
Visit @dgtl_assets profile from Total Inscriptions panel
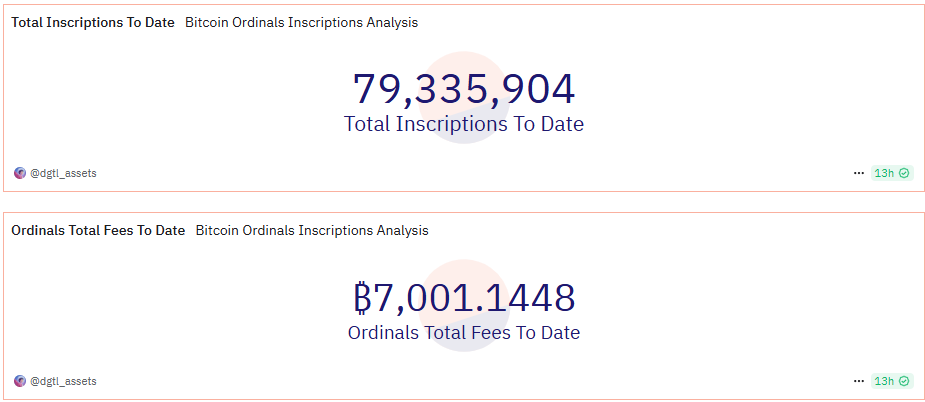coord(63,173)
